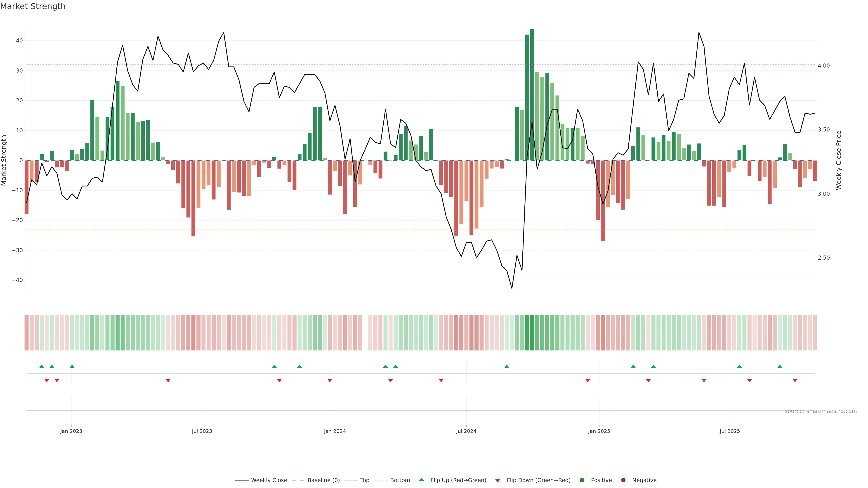Click the Negative red circle legend icon
868x488 pixels.
[x=623, y=480]
